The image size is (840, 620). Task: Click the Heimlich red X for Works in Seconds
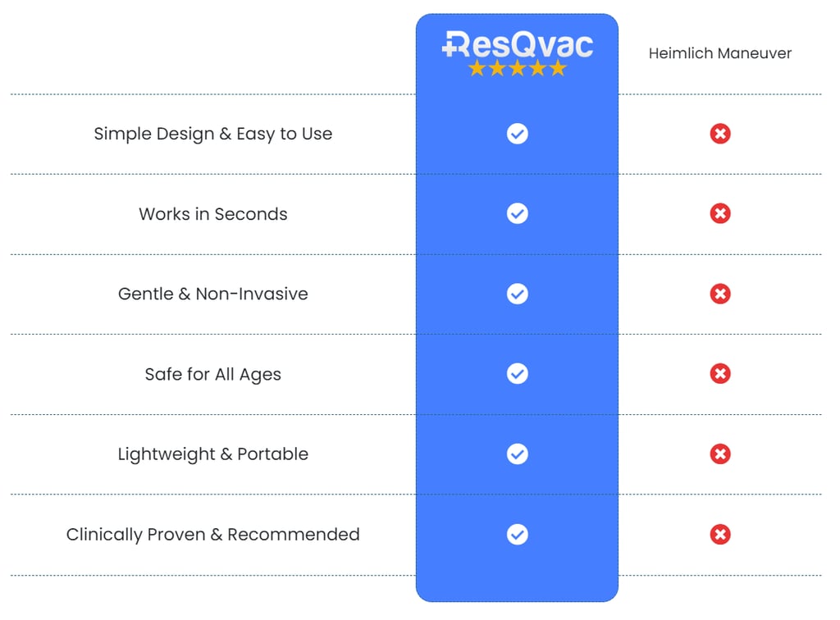tap(720, 214)
